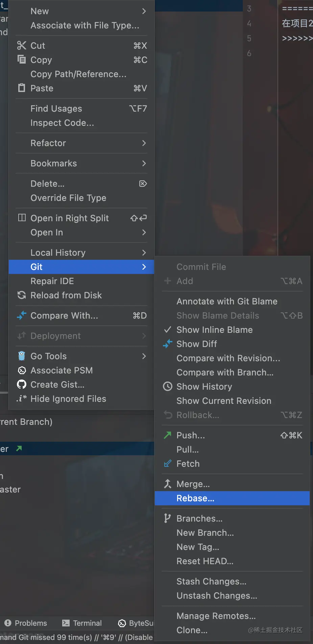The width and height of the screenshot is (313, 644).
Task: Click the status bar Git notification message
Action: pyautogui.click(x=76, y=637)
